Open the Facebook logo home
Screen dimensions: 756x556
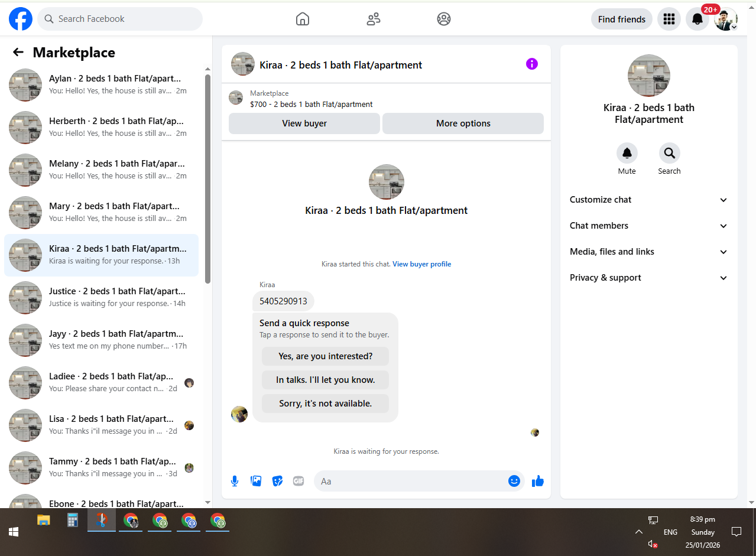tap(21, 19)
